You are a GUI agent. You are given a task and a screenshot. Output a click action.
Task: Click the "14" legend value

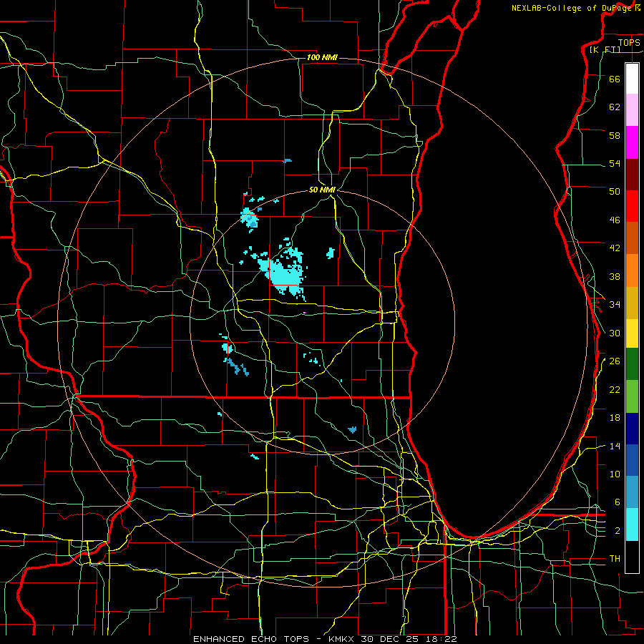point(615,446)
